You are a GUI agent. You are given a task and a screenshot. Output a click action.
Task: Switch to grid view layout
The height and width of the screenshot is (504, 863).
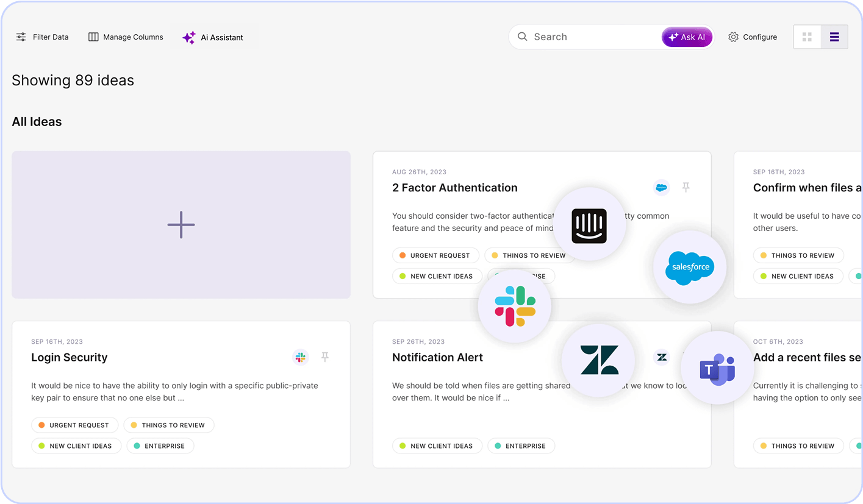[x=807, y=37]
